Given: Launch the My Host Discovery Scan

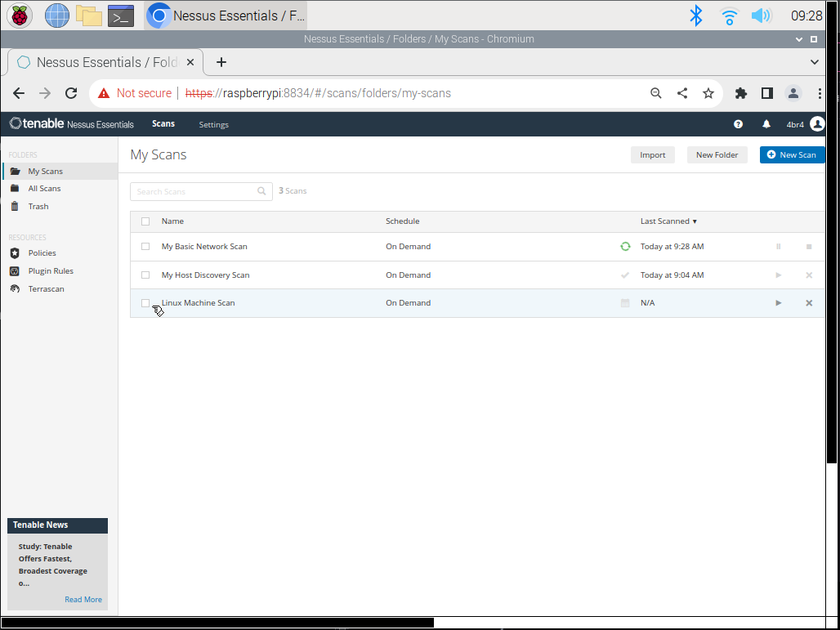Looking at the screenshot, I should click(x=778, y=275).
